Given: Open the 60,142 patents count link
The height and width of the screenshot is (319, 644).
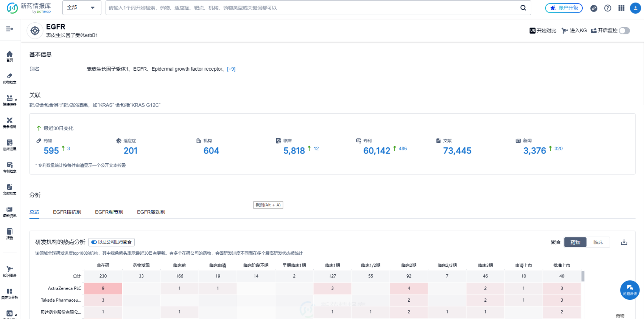Looking at the screenshot, I should point(376,151).
